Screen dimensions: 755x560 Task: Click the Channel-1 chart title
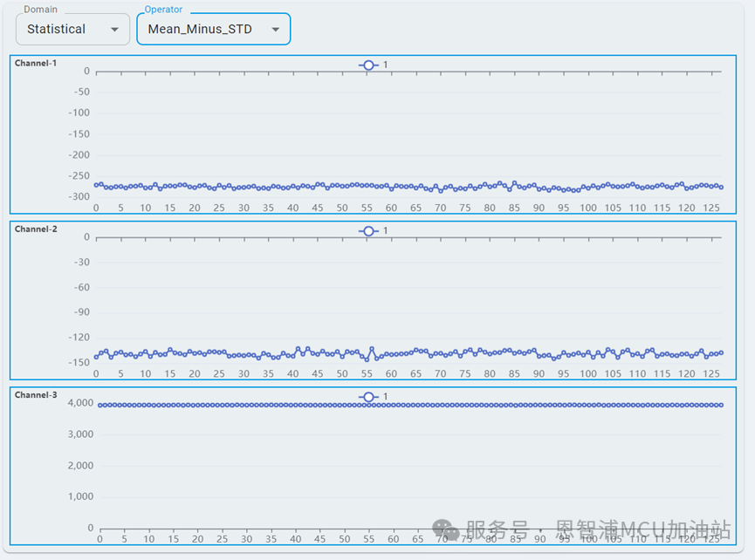pyautogui.click(x=36, y=63)
